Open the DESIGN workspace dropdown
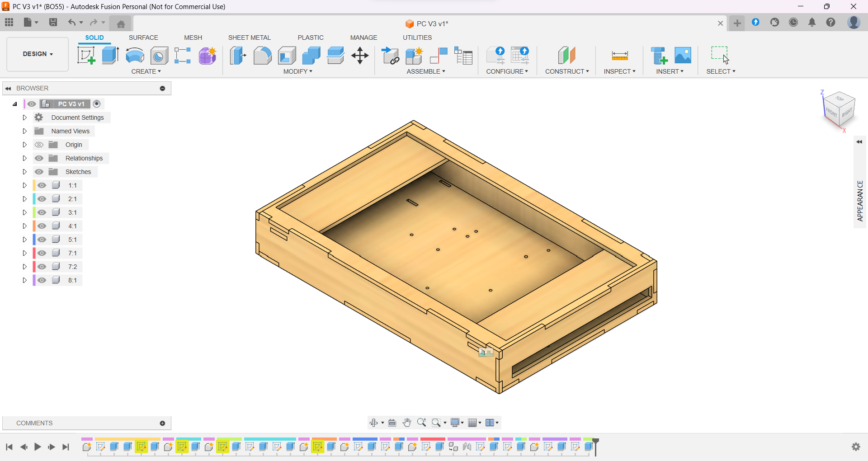This screenshot has width=868, height=461. pyautogui.click(x=38, y=54)
